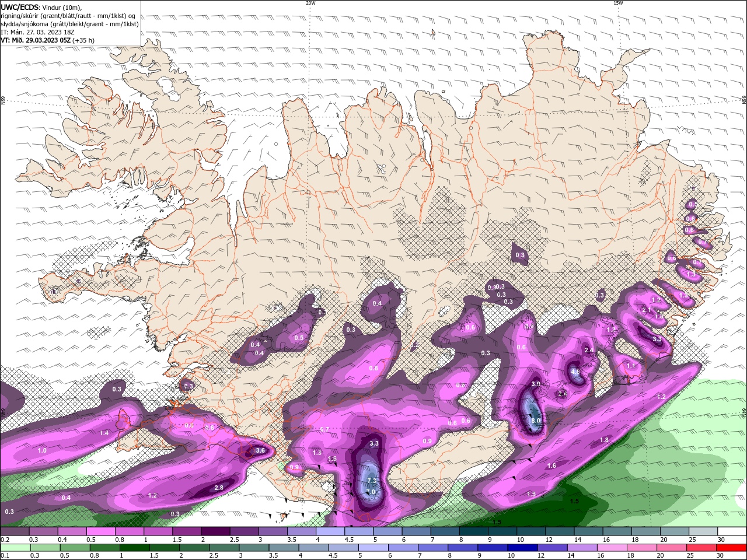Viewport: 747px width, 560px height.
Task: Click the 4.8 snowfall value in the southeast
Action: [575, 372]
